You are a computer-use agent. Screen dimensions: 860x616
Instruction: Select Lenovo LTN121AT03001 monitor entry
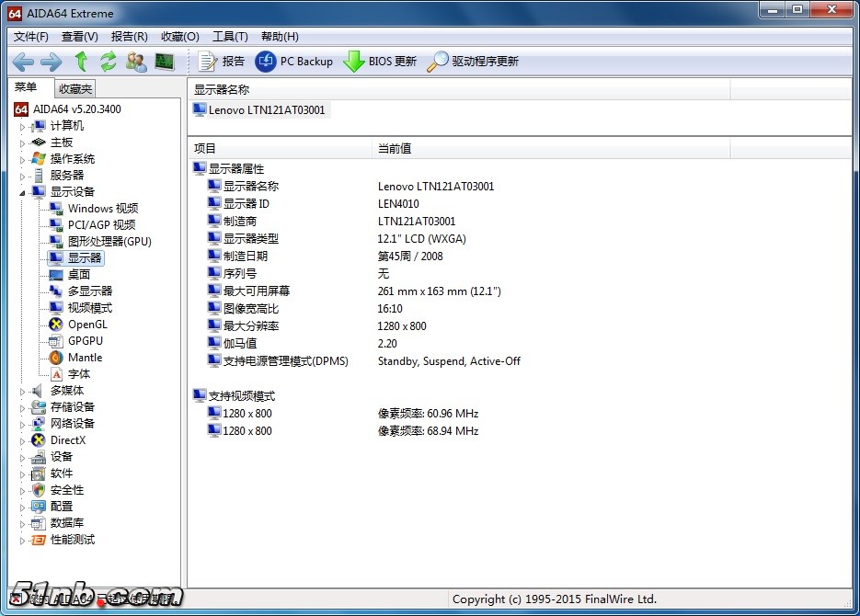coord(267,110)
